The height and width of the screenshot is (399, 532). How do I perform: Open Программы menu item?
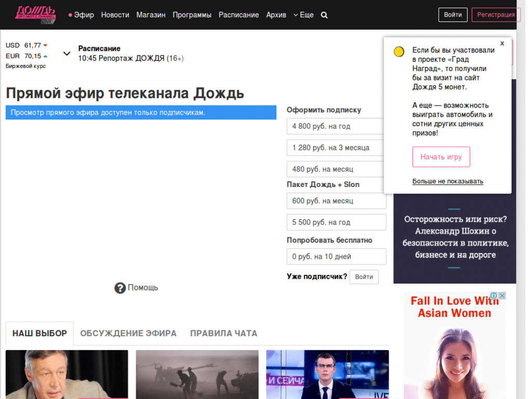[x=192, y=15]
